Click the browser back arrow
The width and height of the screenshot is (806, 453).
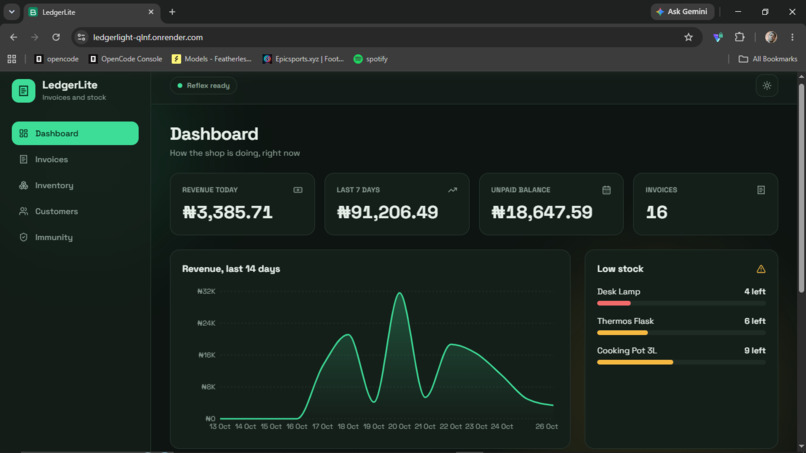pos(13,37)
